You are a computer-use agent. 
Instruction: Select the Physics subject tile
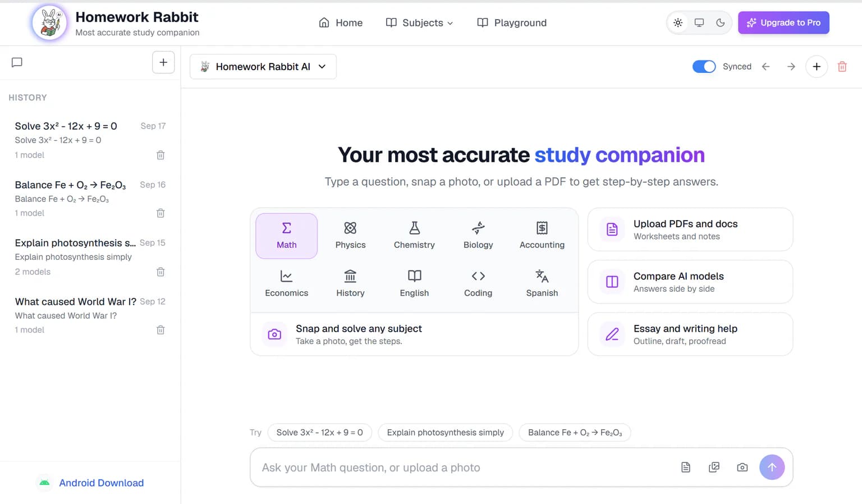click(x=350, y=236)
